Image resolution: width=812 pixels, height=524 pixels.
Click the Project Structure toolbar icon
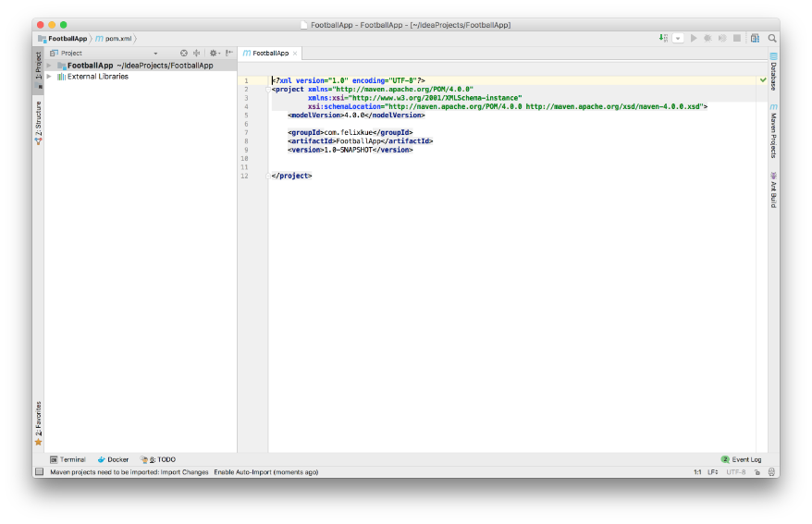click(x=755, y=38)
